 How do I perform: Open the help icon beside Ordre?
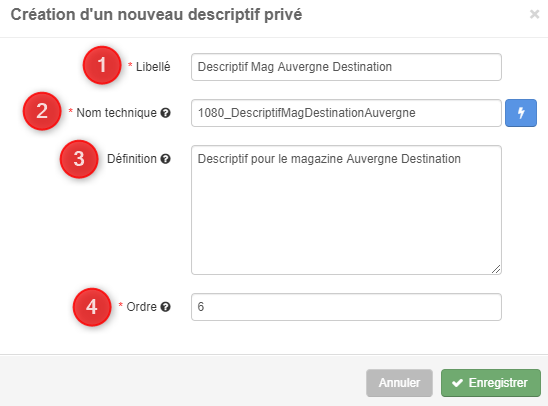tap(165, 307)
